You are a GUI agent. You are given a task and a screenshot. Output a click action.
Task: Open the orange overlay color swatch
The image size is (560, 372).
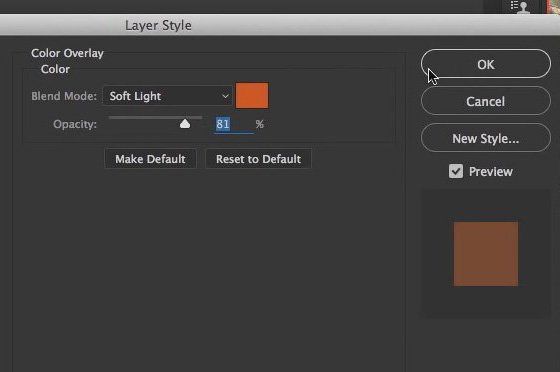click(252, 96)
